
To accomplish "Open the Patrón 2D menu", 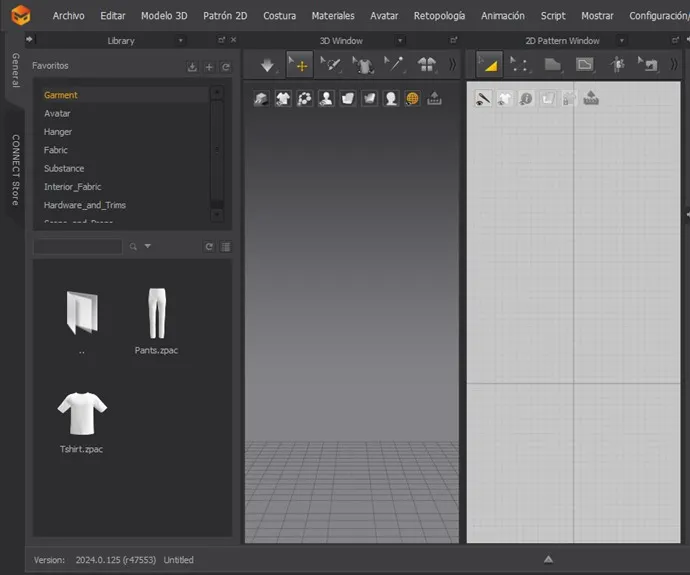I will pyautogui.click(x=225, y=16).
